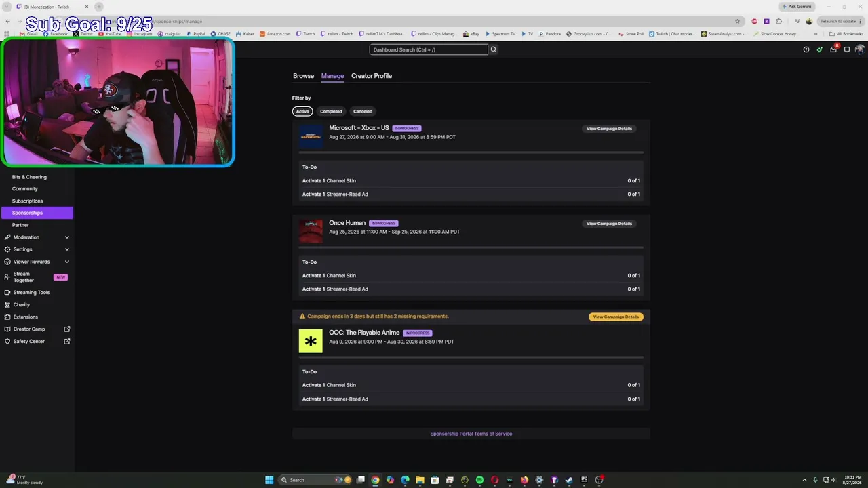This screenshot has height=488, width=868.
Task: Expand the Viewer Rewards section chevron
Action: point(67,262)
